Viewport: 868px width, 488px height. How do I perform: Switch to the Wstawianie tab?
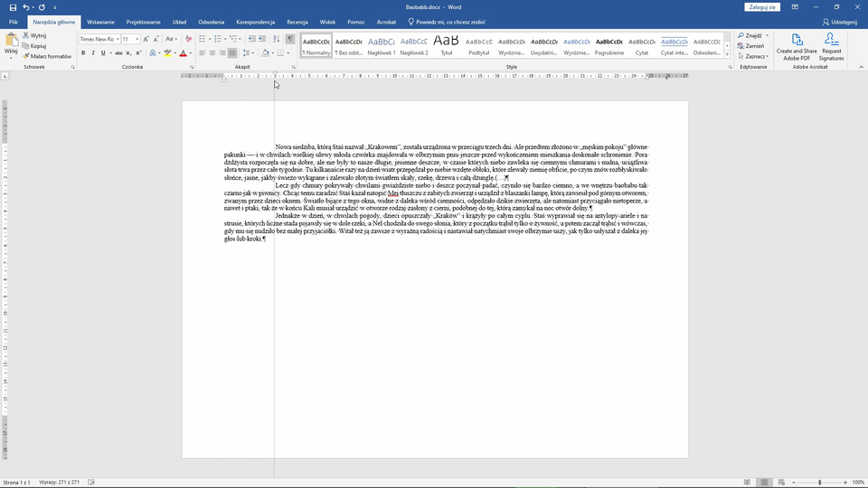click(x=100, y=21)
